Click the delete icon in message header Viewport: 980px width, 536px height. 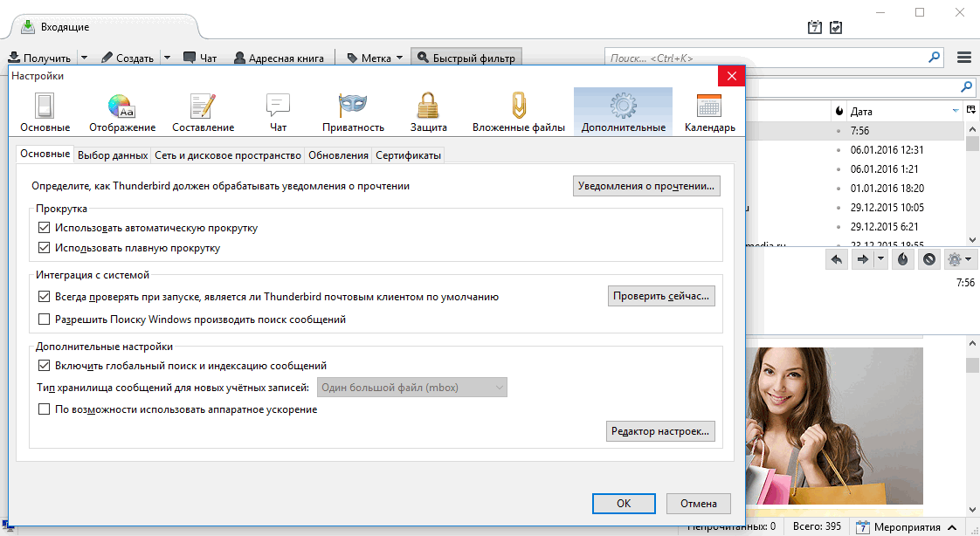pyautogui.click(x=929, y=259)
